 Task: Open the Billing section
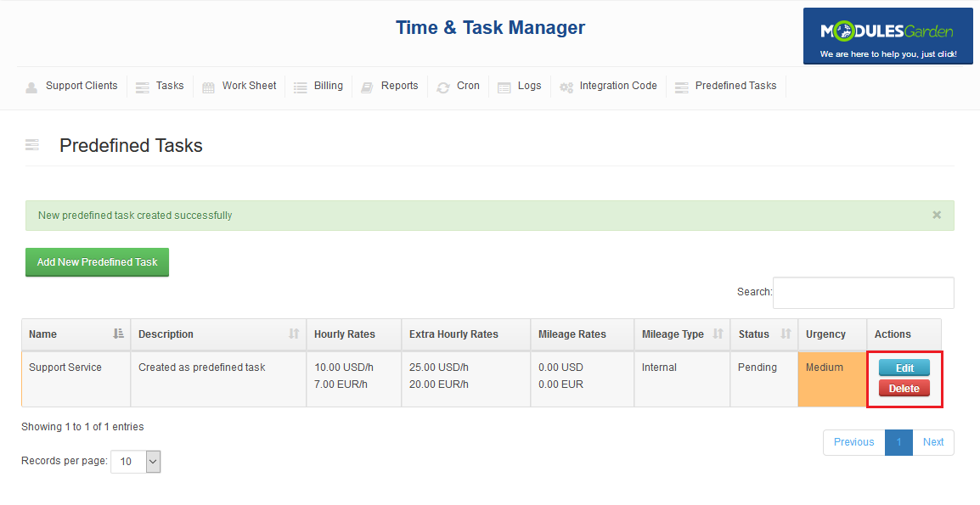[329, 86]
